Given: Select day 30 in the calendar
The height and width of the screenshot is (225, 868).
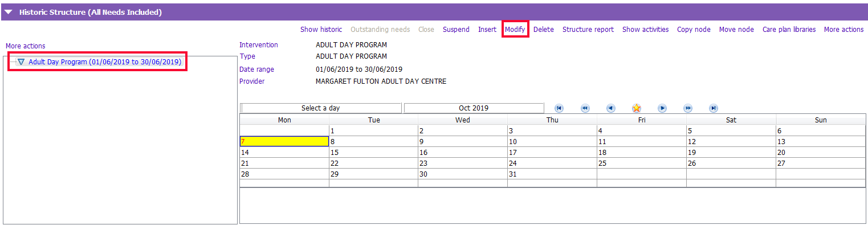Looking at the screenshot, I should 463,174.
